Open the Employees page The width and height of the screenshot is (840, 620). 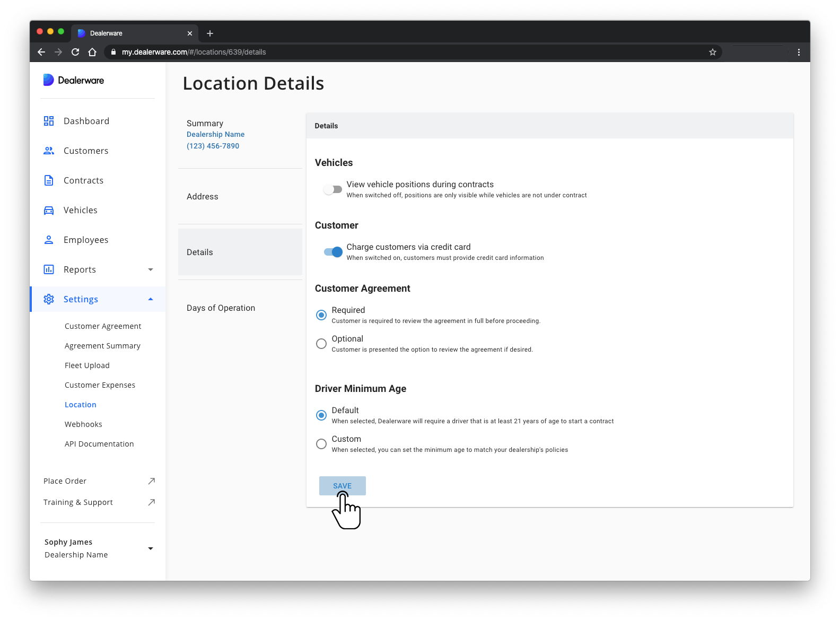[x=86, y=240]
